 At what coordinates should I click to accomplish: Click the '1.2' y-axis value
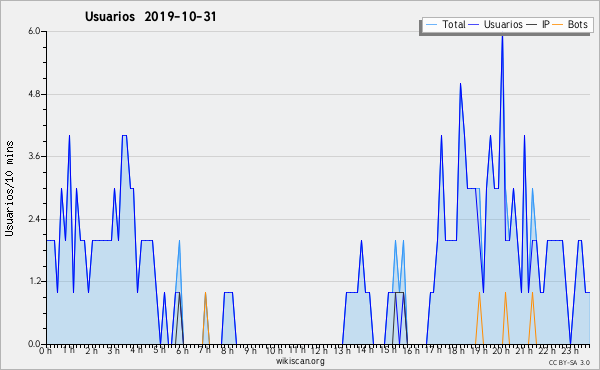pos(34,281)
